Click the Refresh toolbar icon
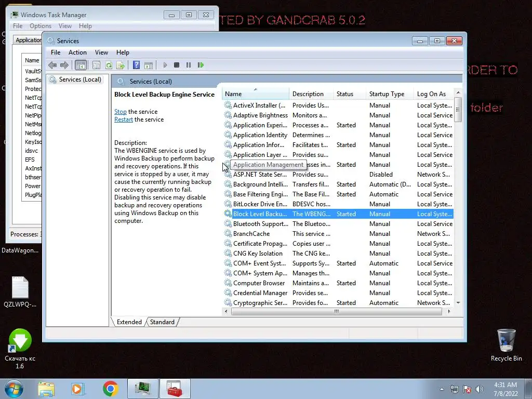This screenshot has width=532, height=399. 109,65
